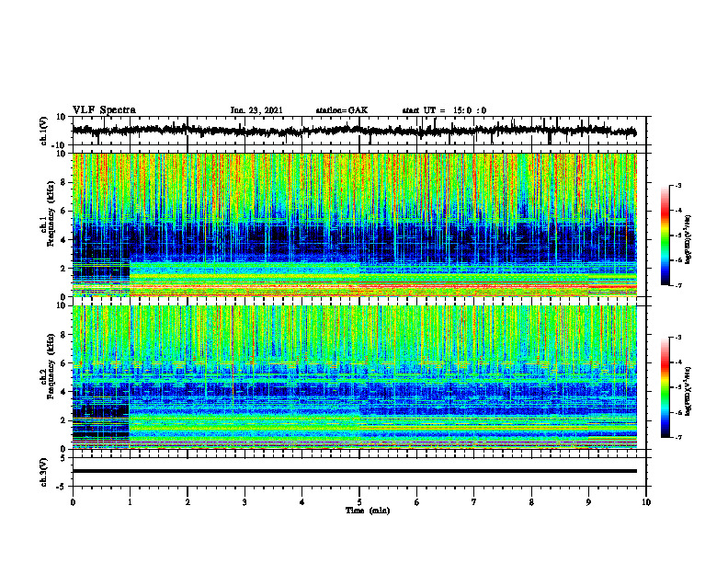Click the "ch.1(V)" waveform axis label

pyautogui.click(x=44, y=131)
